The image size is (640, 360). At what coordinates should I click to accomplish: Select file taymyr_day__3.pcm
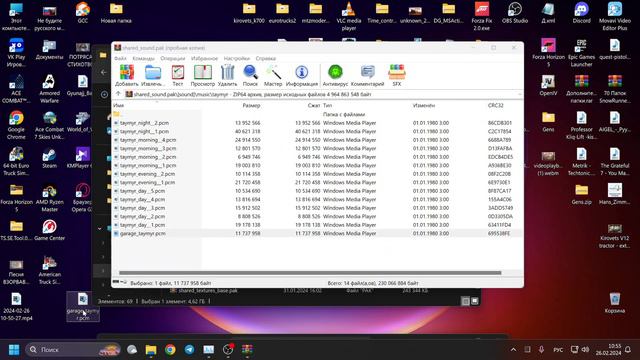(317, 208)
